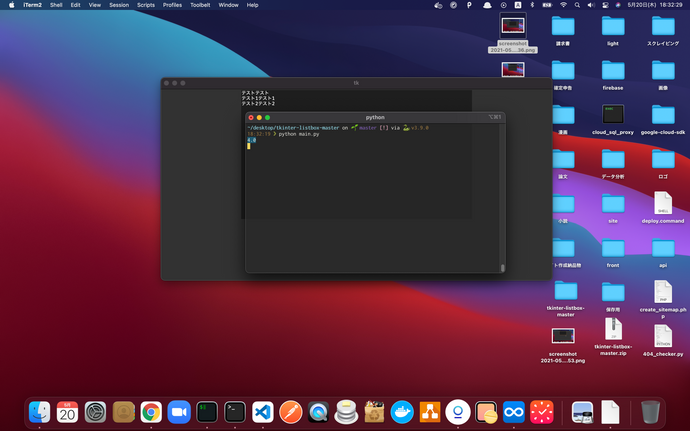Open the orange diagram app in the Dock
Screen dimensions: 690x431
tap(430, 413)
